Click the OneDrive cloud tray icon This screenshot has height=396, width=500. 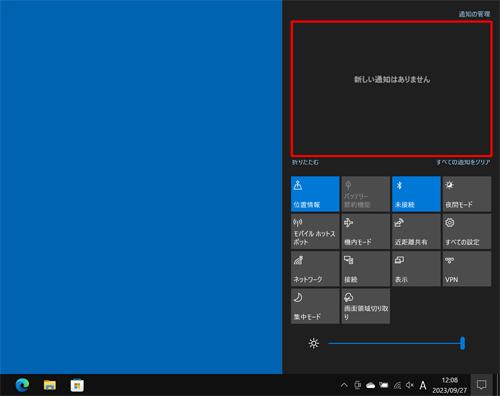click(x=370, y=386)
